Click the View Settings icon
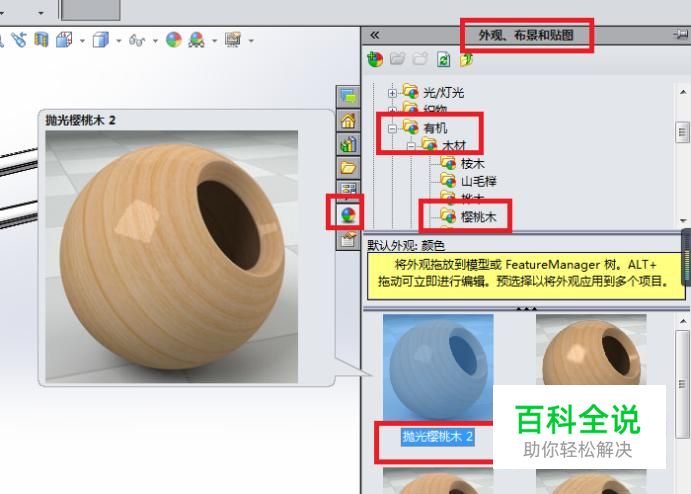Viewport: 691px width, 494px height. tap(233, 40)
